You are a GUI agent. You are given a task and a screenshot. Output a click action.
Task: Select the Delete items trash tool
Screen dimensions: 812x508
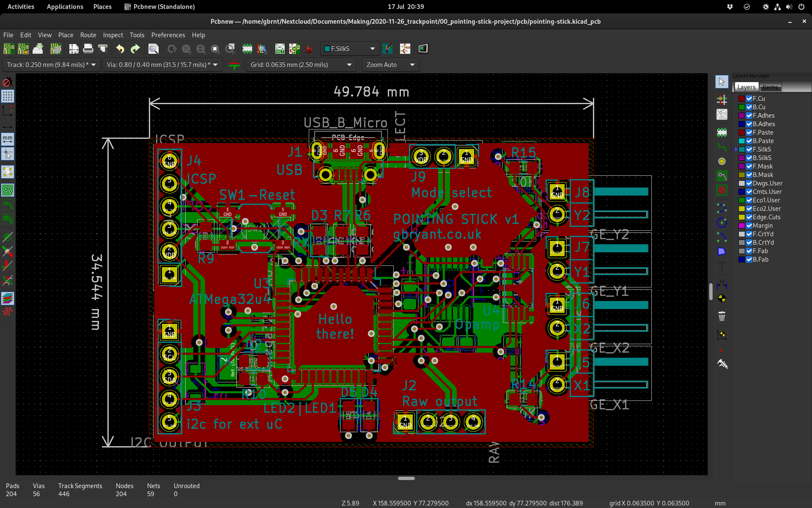[722, 316]
